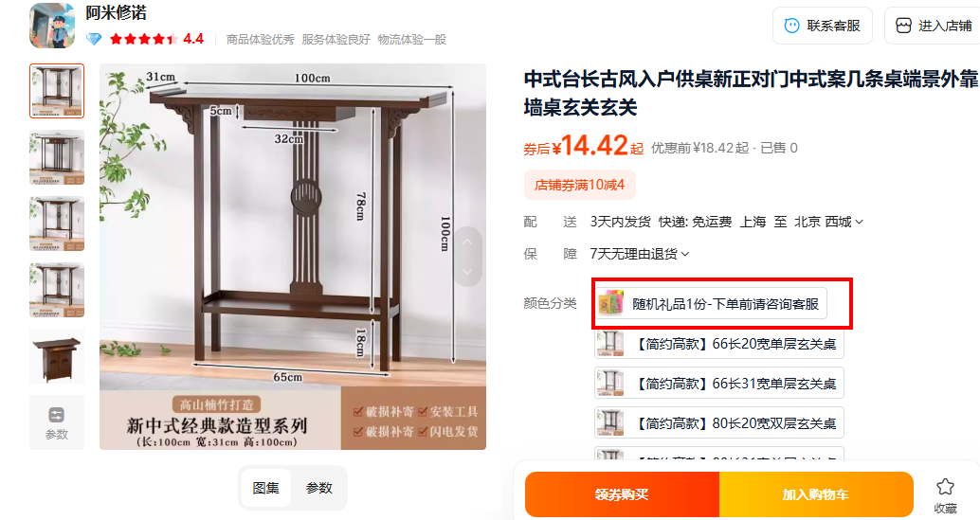The height and width of the screenshot is (520, 980).
Task: Expand the 北京 西城 delivery location dropdown
Action: 828,222
